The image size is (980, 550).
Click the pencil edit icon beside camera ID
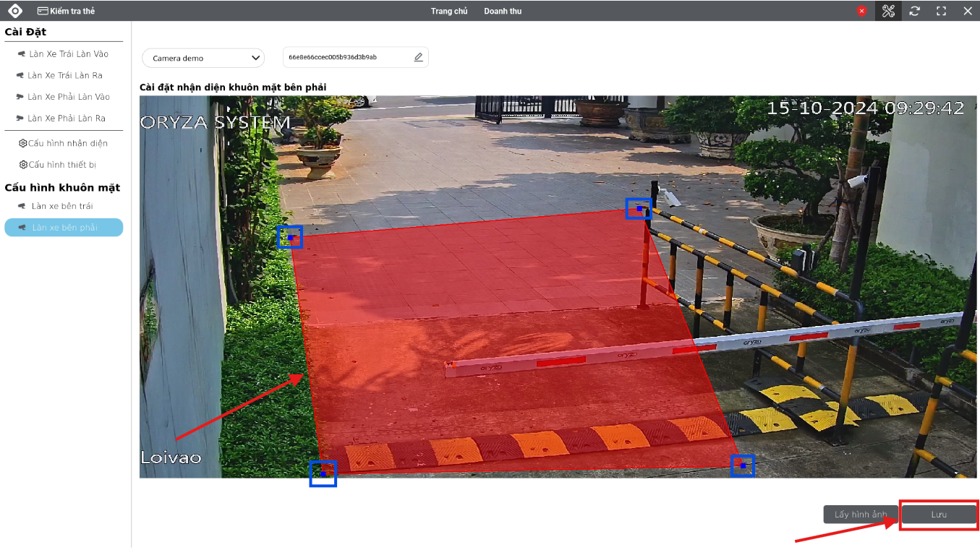[418, 57]
